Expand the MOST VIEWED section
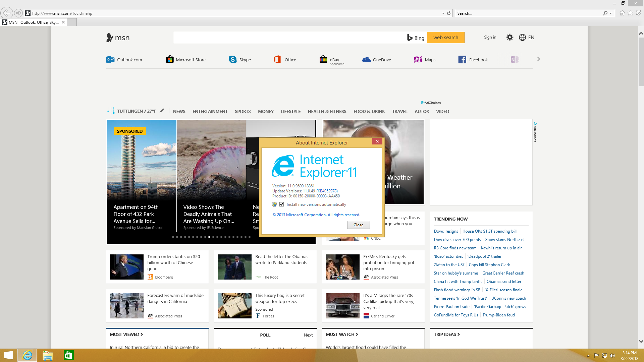The width and height of the screenshot is (644, 362). pyautogui.click(x=126, y=334)
